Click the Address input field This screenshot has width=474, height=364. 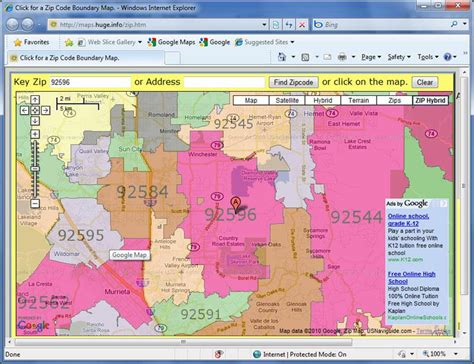pyautogui.click(x=224, y=82)
